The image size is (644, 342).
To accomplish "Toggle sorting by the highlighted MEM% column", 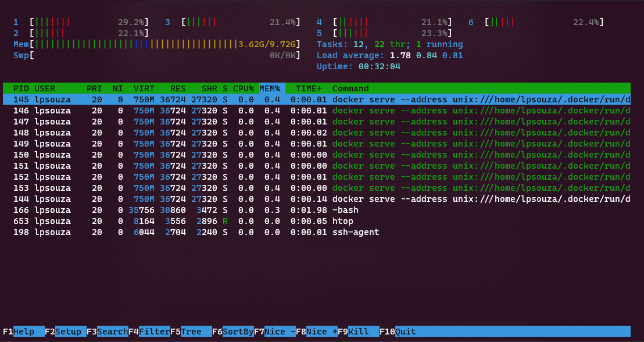I will (x=269, y=88).
